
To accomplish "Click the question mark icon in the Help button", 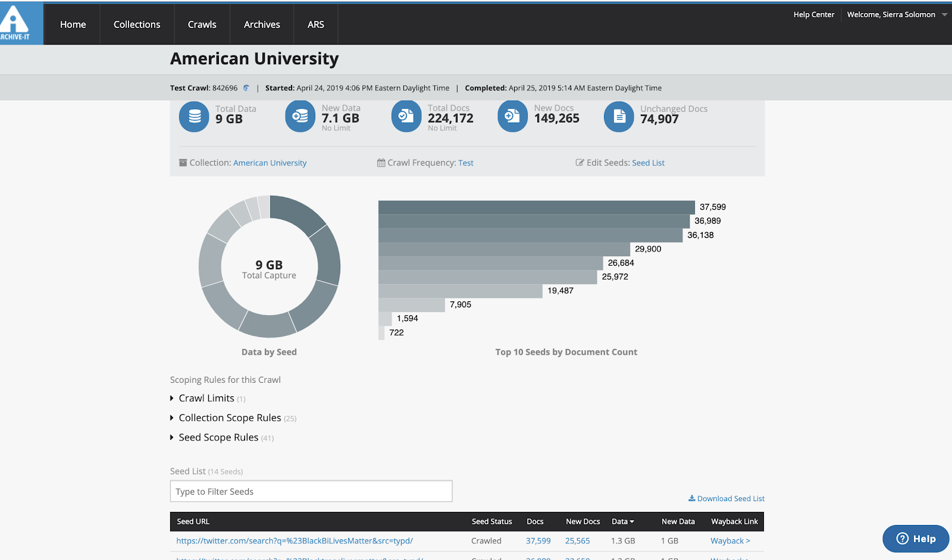I will [x=903, y=539].
